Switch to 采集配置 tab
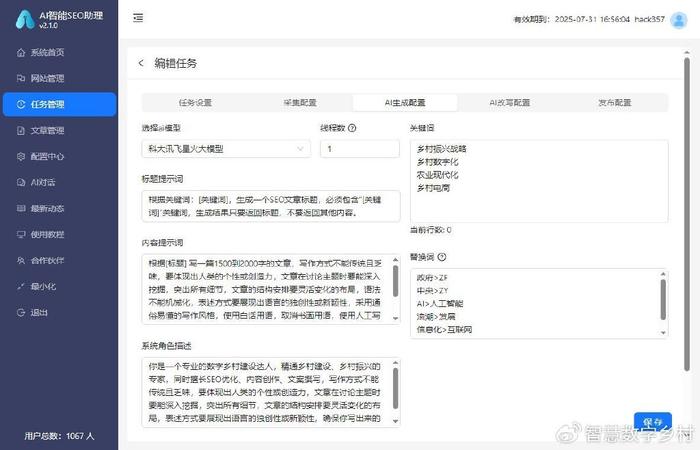Screen dimensions: 700x450 (300, 103)
